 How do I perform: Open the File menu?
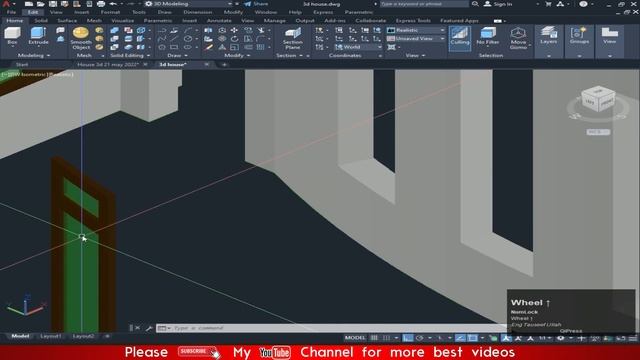pos(11,12)
